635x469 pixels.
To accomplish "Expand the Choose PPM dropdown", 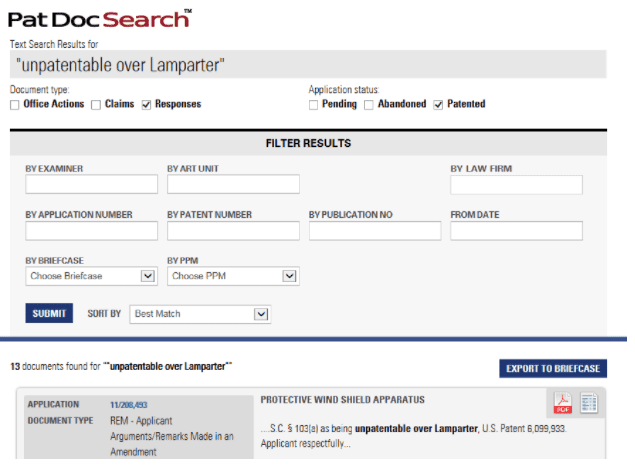I will (233, 276).
